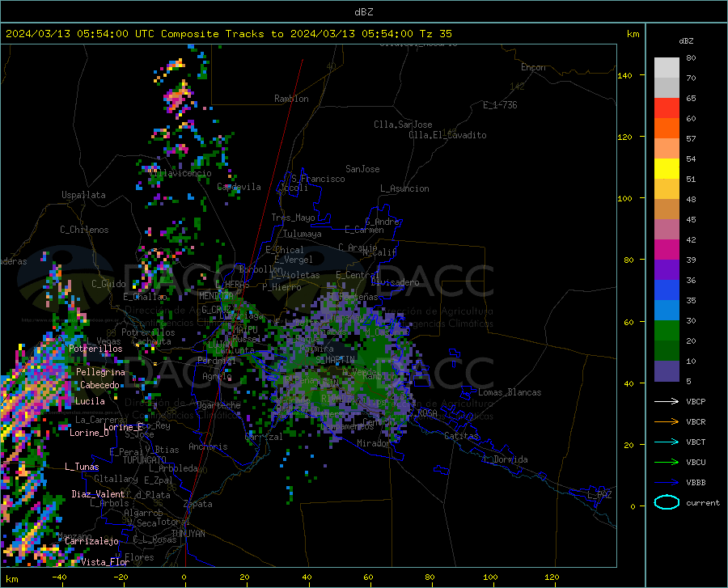Click the 'Diaz_Valent' station label
This screenshot has height=588, width=728.
[98, 494]
